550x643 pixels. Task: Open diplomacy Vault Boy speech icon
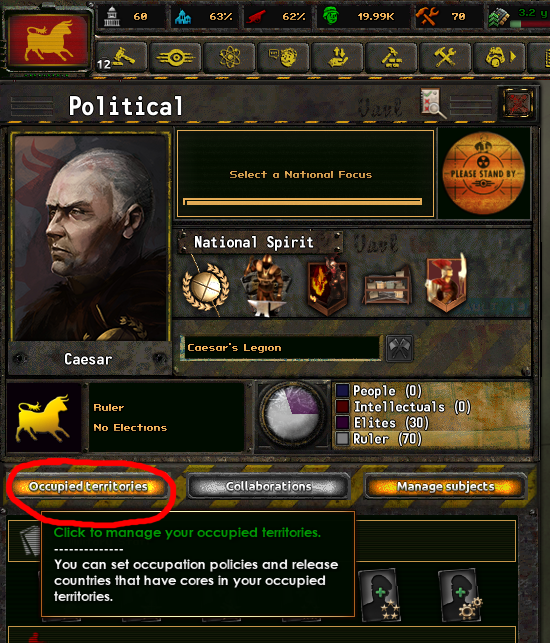tap(283, 57)
